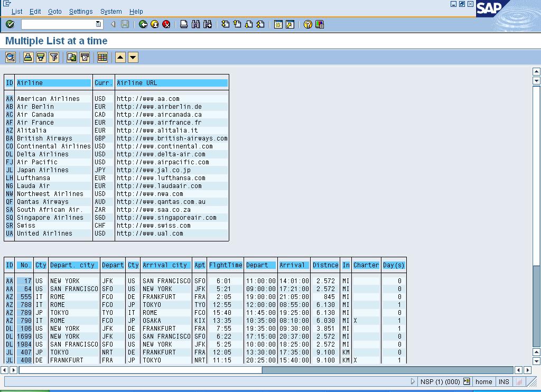Expand the status bar triangle

click(x=413, y=381)
